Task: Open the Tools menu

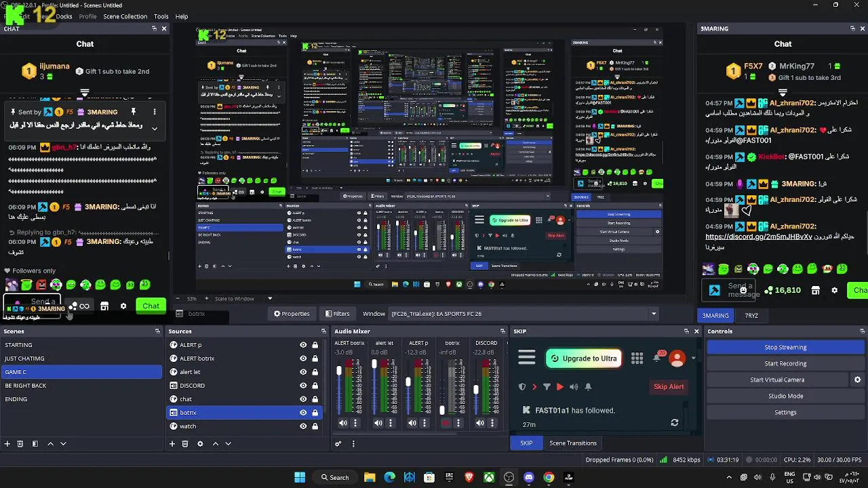Action: pyautogui.click(x=161, y=16)
